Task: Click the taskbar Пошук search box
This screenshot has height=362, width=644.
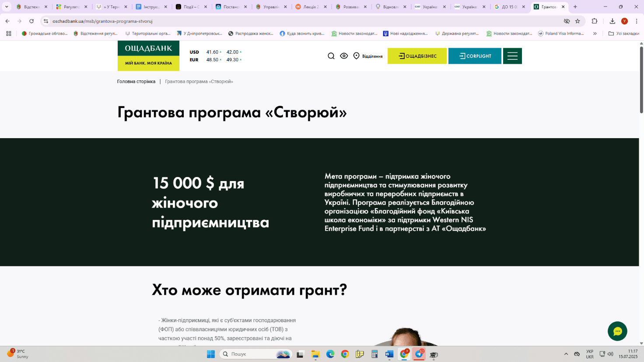Action: pyautogui.click(x=255, y=354)
